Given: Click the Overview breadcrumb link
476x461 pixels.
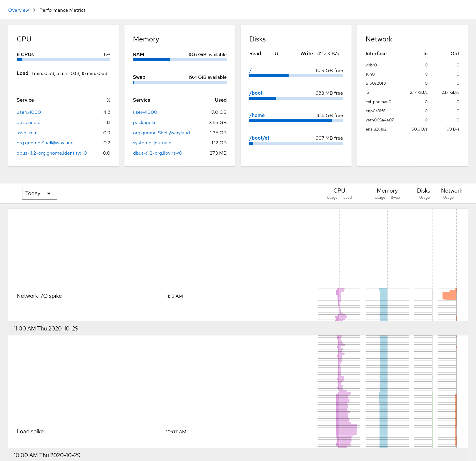Looking at the screenshot, I should (x=19, y=10).
